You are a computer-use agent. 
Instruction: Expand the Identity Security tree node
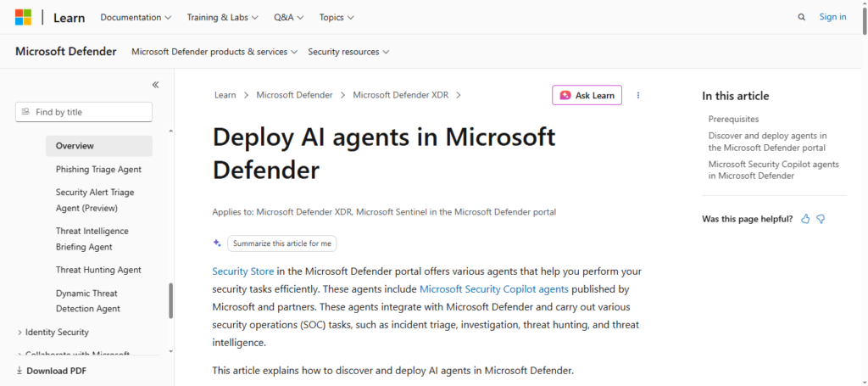53,333
